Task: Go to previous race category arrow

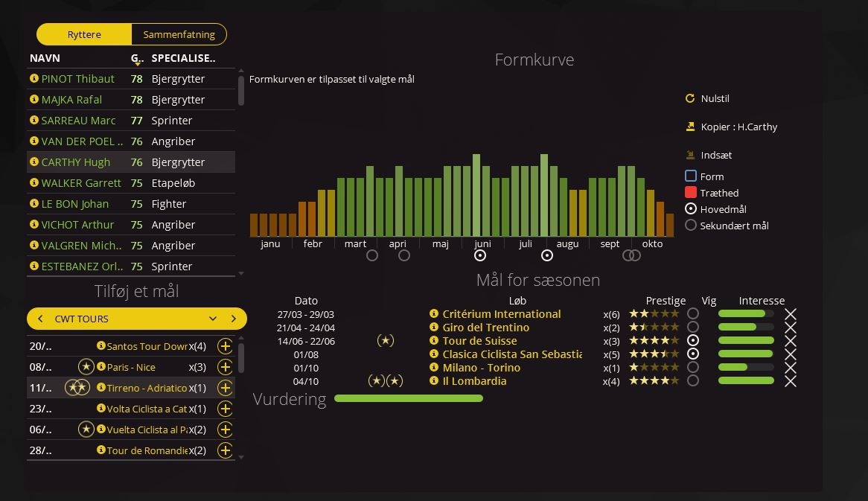Action: (41, 319)
